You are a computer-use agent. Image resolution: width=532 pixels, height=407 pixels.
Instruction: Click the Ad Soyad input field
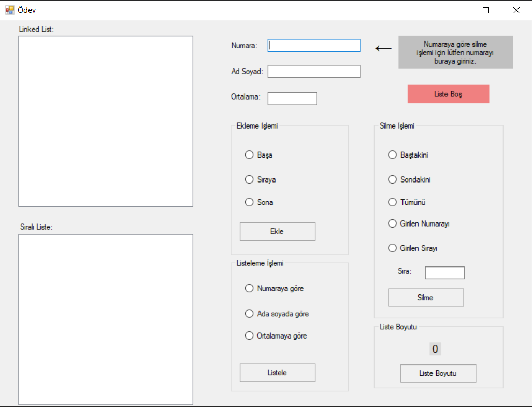[314, 71]
